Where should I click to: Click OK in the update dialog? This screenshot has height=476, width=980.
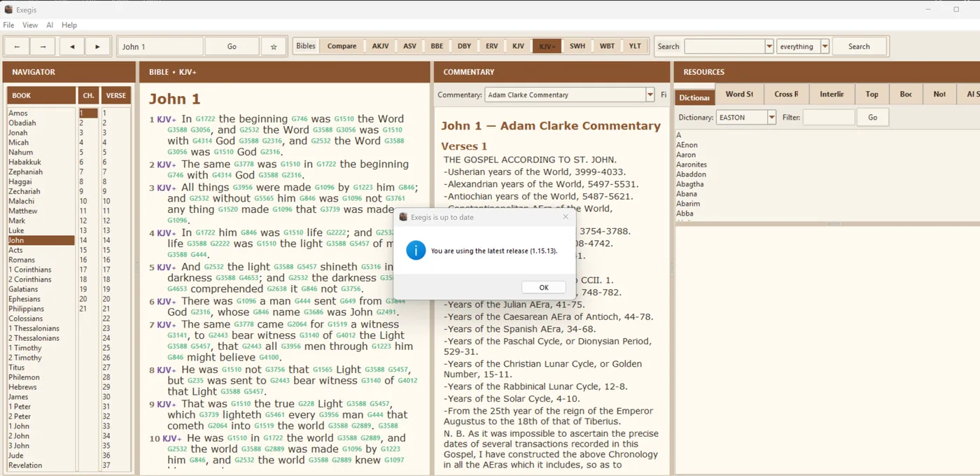[x=544, y=287]
